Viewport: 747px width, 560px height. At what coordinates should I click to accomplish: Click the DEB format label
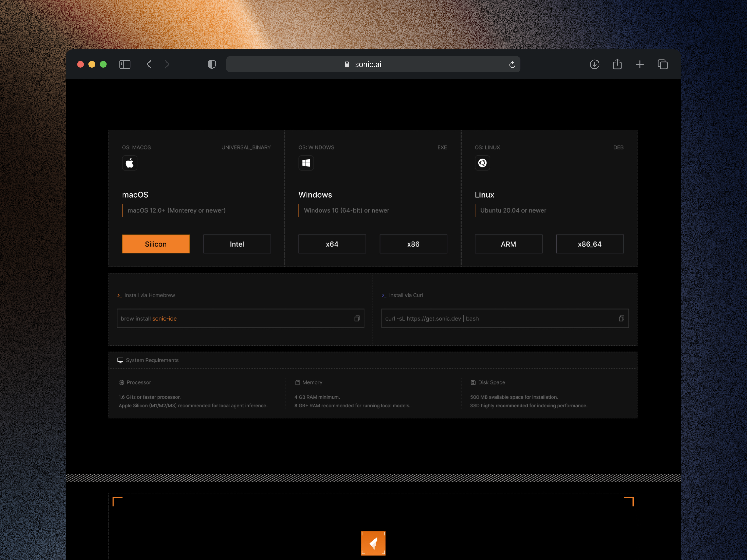click(618, 147)
